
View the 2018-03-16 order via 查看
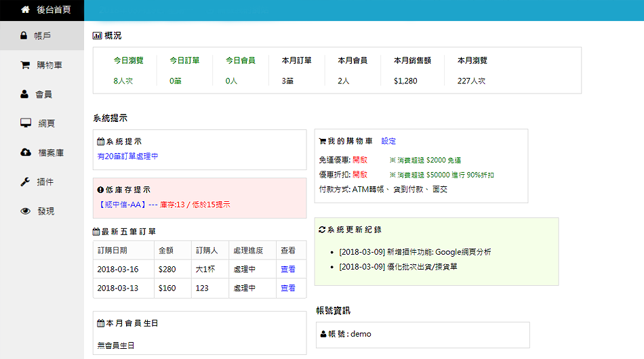288,270
